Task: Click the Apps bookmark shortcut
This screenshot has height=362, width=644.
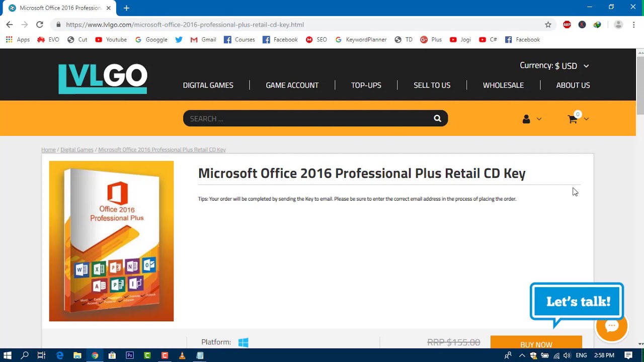Action: 18,40
